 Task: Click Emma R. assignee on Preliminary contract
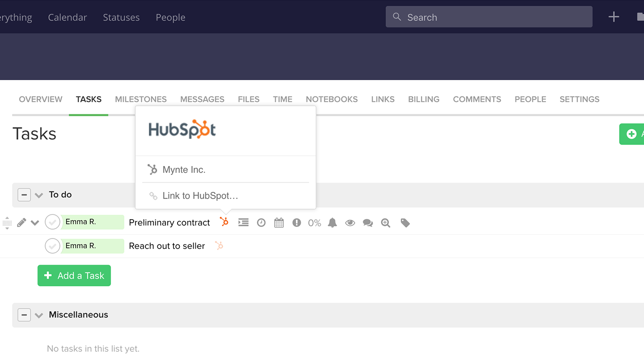(93, 222)
